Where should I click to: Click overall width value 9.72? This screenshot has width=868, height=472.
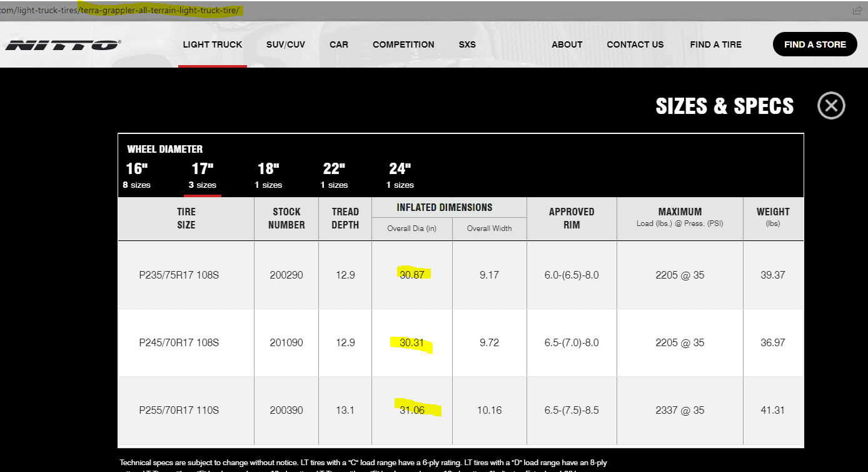(489, 342)
